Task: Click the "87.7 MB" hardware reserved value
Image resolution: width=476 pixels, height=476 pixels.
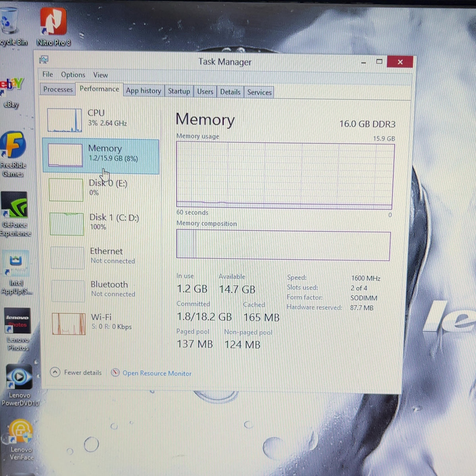Action: tap(362, 308)
